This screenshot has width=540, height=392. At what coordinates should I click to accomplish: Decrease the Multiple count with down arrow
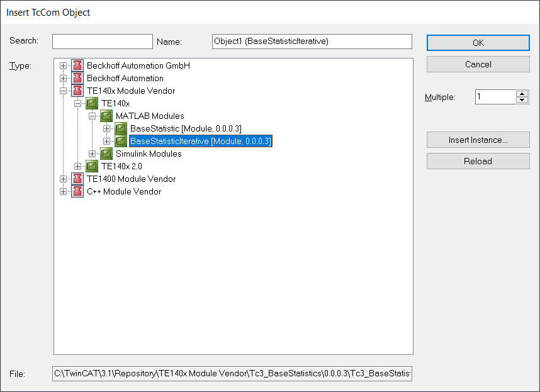tap(522, 100)
